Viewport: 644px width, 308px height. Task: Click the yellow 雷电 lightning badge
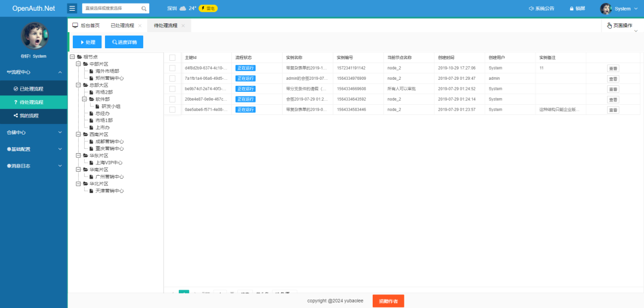(x=208, y=9)
